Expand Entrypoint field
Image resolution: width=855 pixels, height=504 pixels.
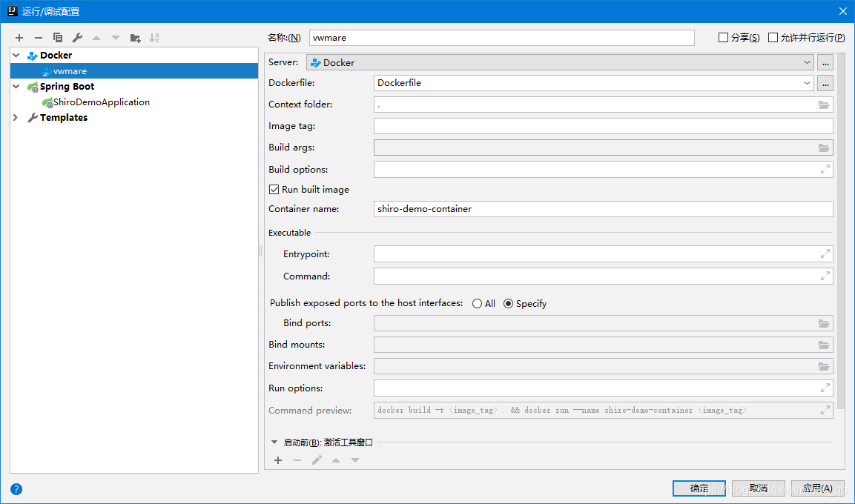(825, 254)
